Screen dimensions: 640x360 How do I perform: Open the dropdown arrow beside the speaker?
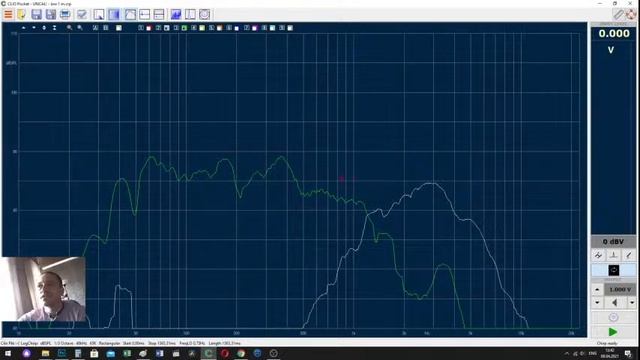click(631, 303)
